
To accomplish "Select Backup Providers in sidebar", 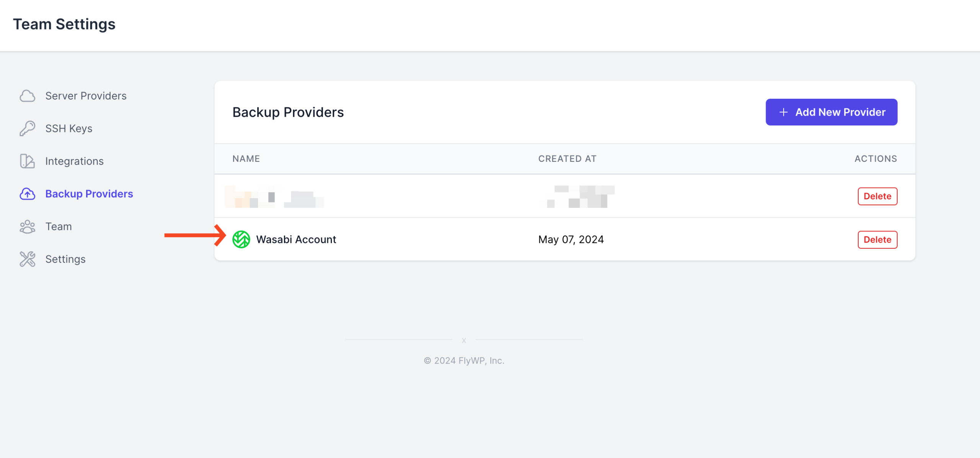I will pyautogui.click(x=89, y=194).
